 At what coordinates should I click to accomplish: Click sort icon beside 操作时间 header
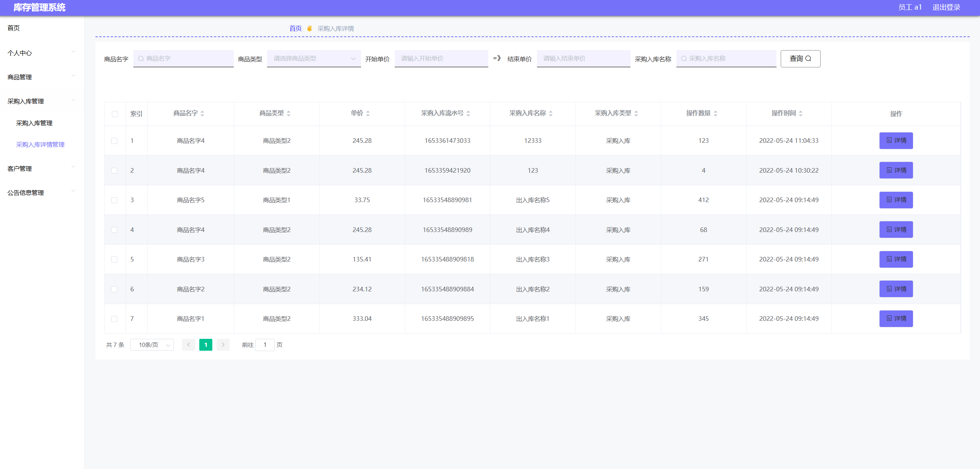801,113
